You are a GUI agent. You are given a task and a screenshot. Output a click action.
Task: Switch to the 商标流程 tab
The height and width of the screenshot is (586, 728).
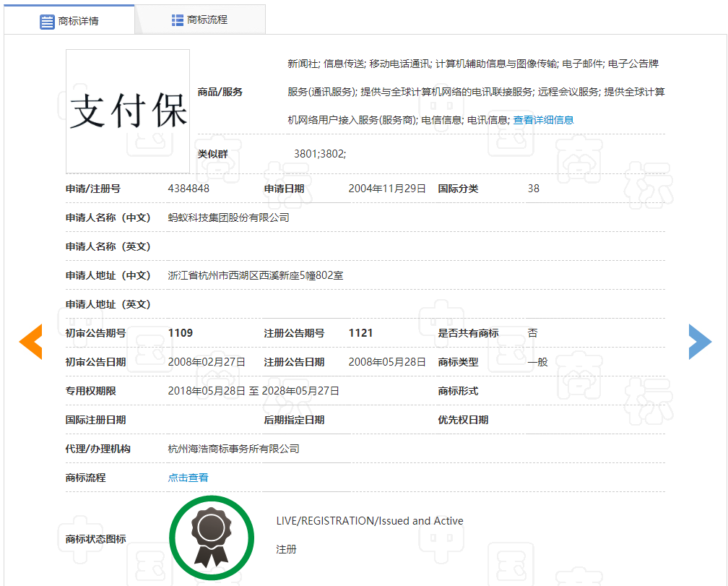point(200,20)
